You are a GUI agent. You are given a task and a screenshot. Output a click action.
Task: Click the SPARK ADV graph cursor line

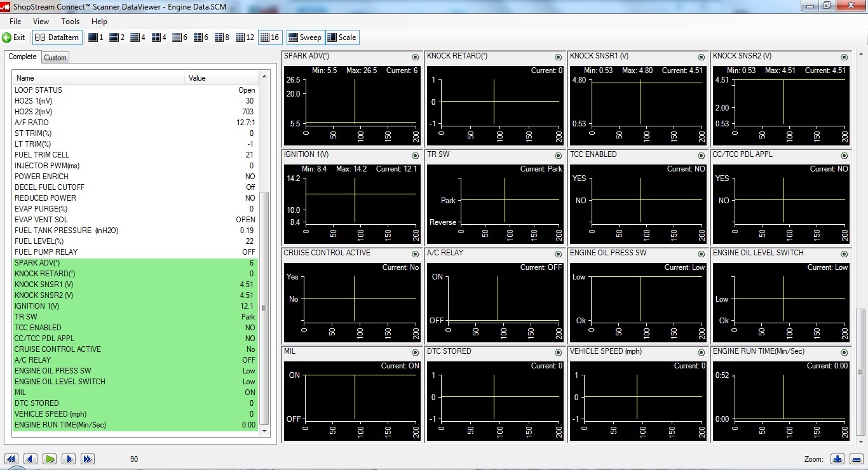click(355, 102)
